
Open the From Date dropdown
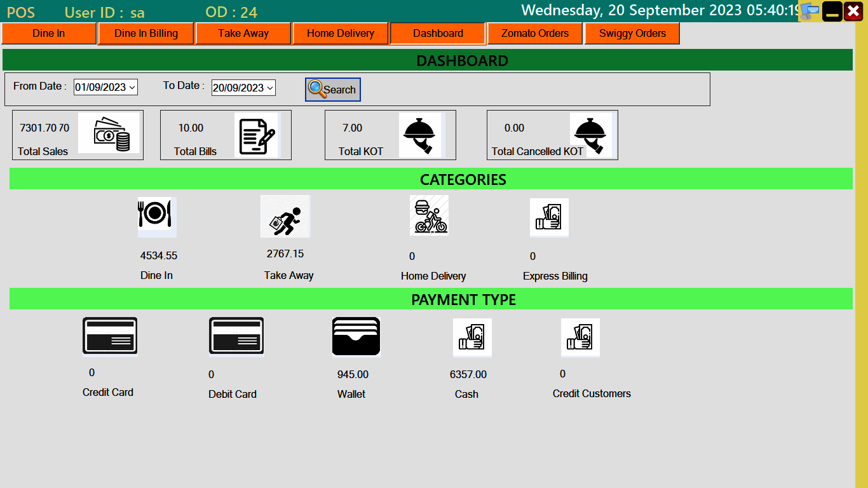click(132, 87)
